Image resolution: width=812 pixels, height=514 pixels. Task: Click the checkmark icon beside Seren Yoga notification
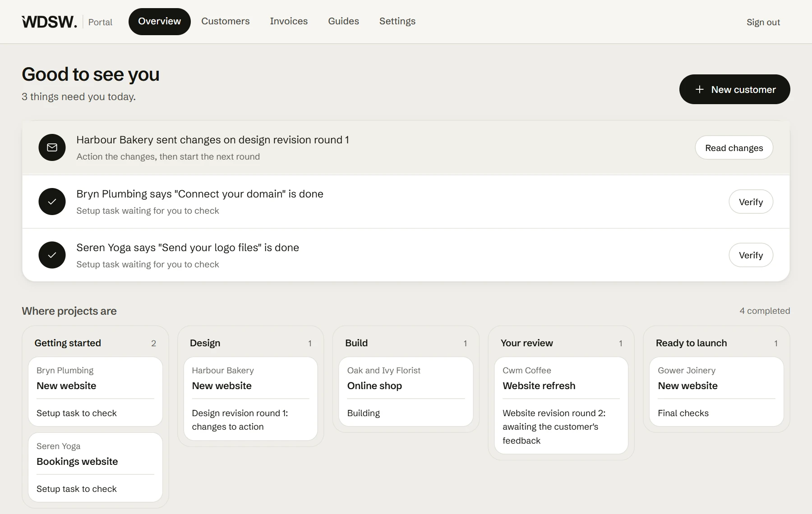52,255
